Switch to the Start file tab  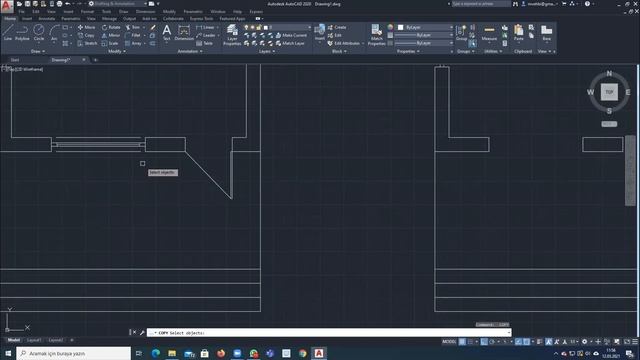(x=15, y=60)
